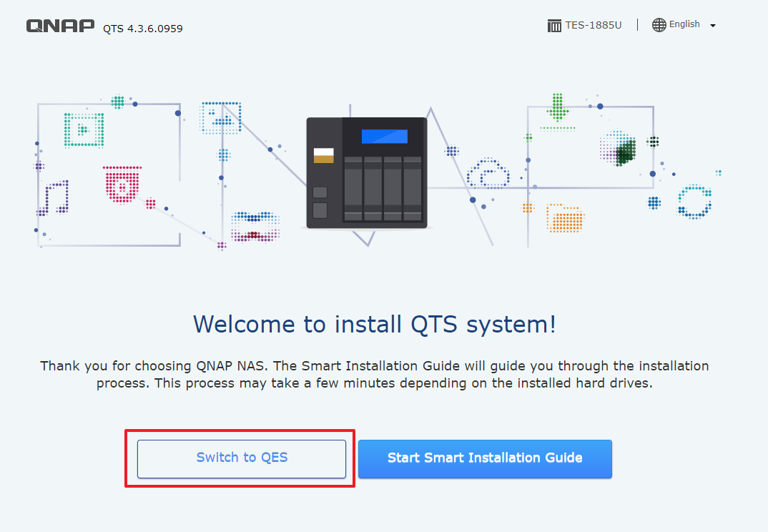Click the QNAP logo
The width and height of the screenshot is (768, 532).
(x=60, y=26)
